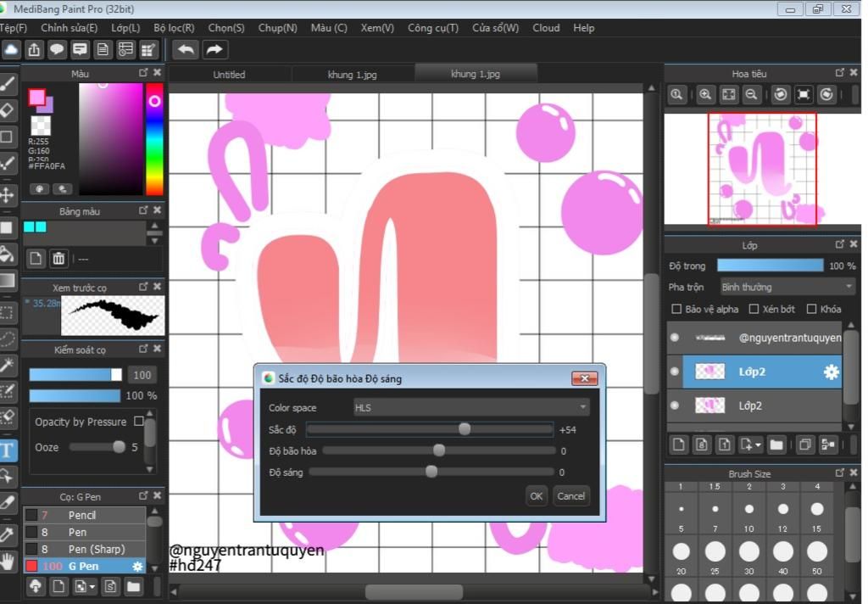Screen dimensions: 868x604
Task: Click the page icon marked 1 in Lớp panel
Action: coord(724,445)
